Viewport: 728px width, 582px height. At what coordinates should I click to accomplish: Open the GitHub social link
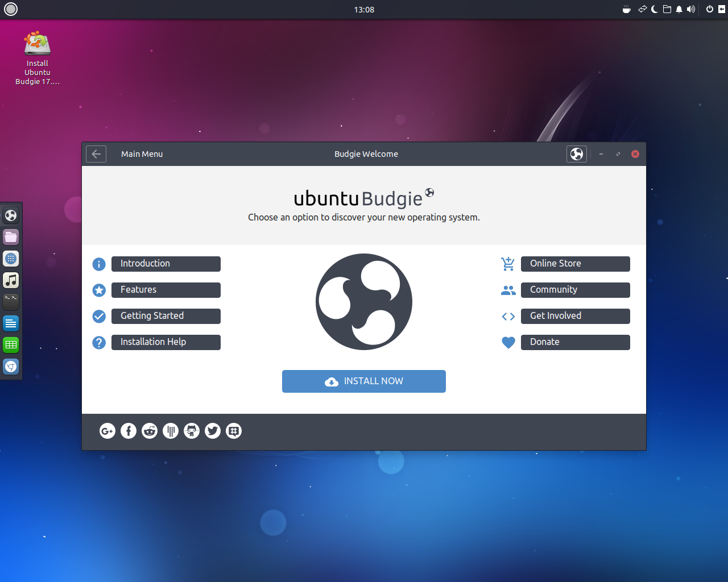pos(192,431)
